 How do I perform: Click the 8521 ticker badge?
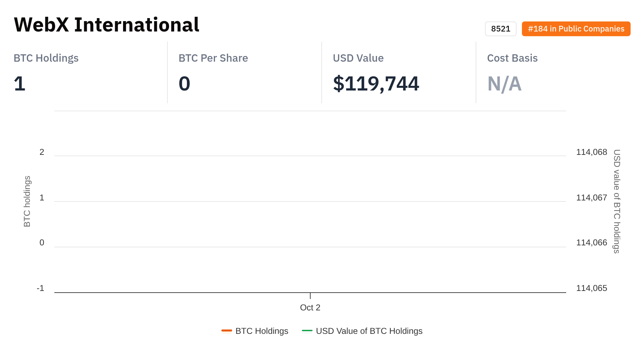coord(500,29)
